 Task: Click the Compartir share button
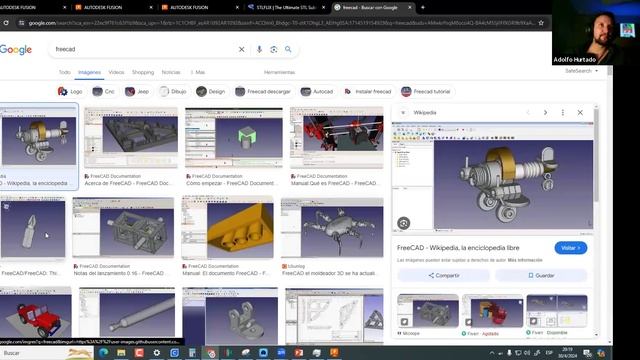[444, 276]
